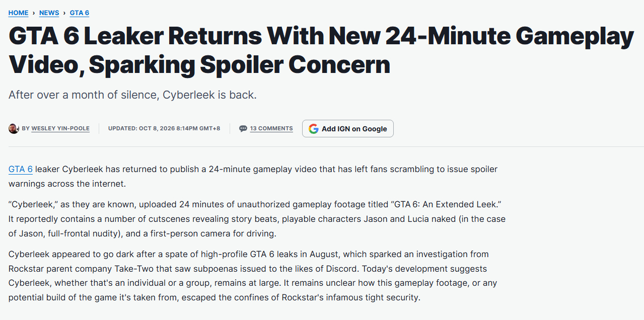Click the article headline about GTA 6 Leaker
The height and width of the screenshot is (320, 644).
[321, 50]
